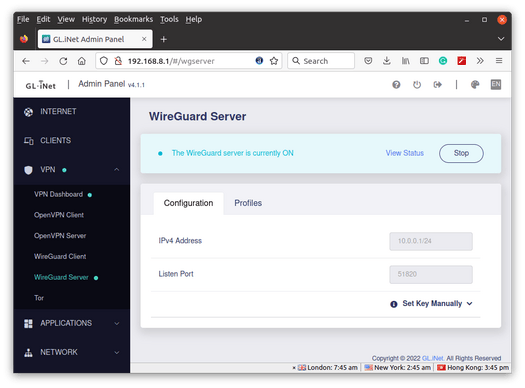Click the View Status link

[x=404, y=153]
